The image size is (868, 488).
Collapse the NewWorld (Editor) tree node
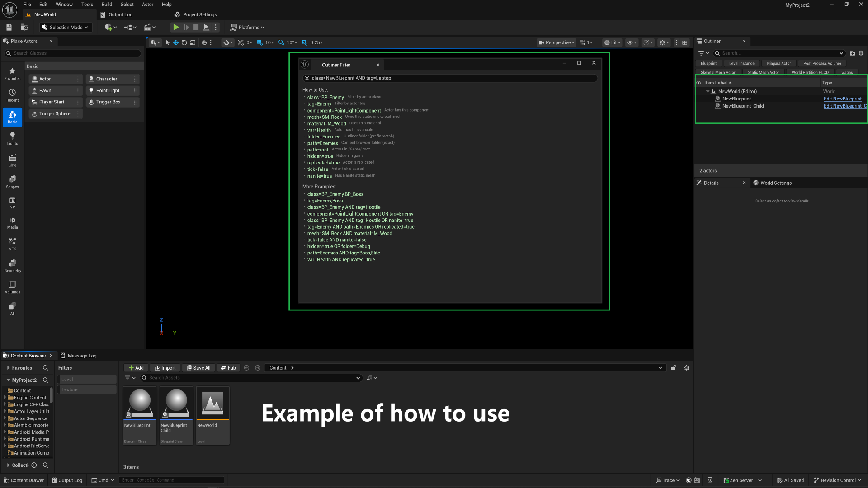click(708, 92)
